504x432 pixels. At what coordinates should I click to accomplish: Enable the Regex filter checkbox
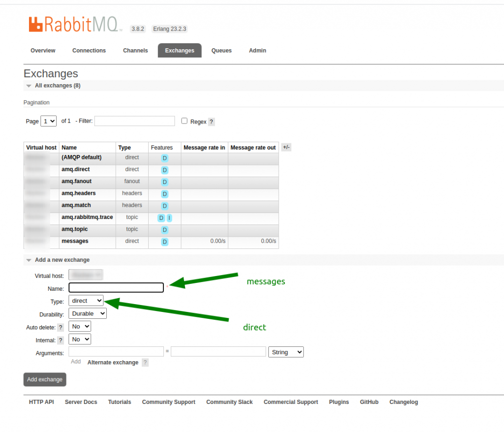click(x=184, y=121)
